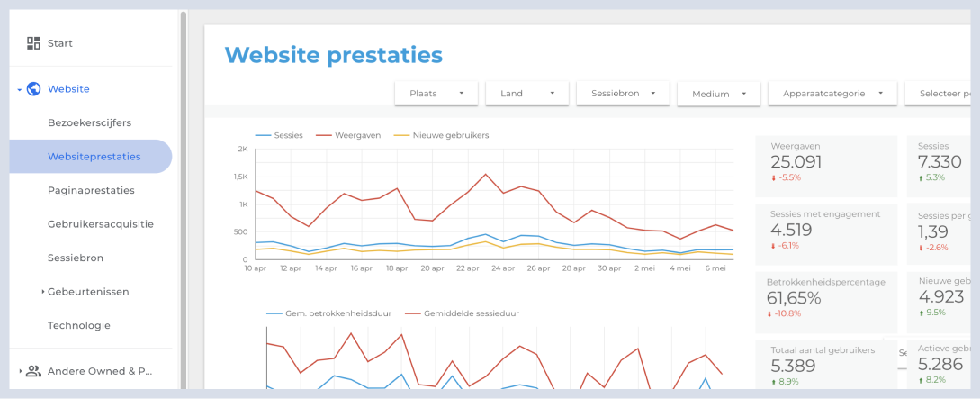Click the sidebar vertical scrollbar
The image size is (980, 399).
(184, 200)
